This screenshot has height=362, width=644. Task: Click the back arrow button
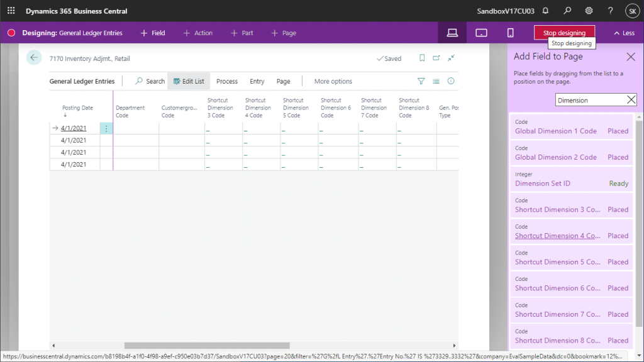34,58
